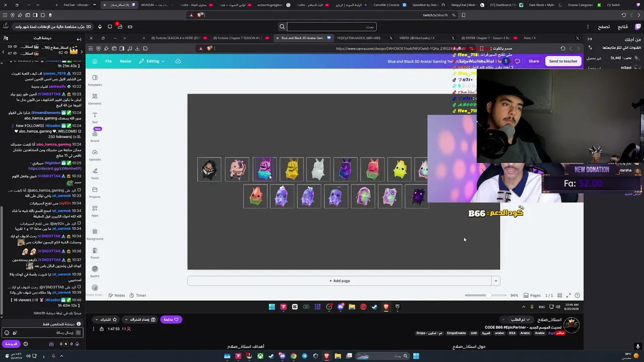The height and width of the screenshot is (362, 644).
Task: Open the Pages view button
Action: pos(532,296)
